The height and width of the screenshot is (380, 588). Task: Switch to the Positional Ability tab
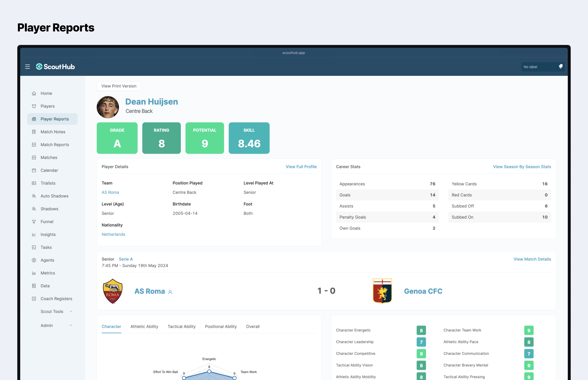[221, 326]
